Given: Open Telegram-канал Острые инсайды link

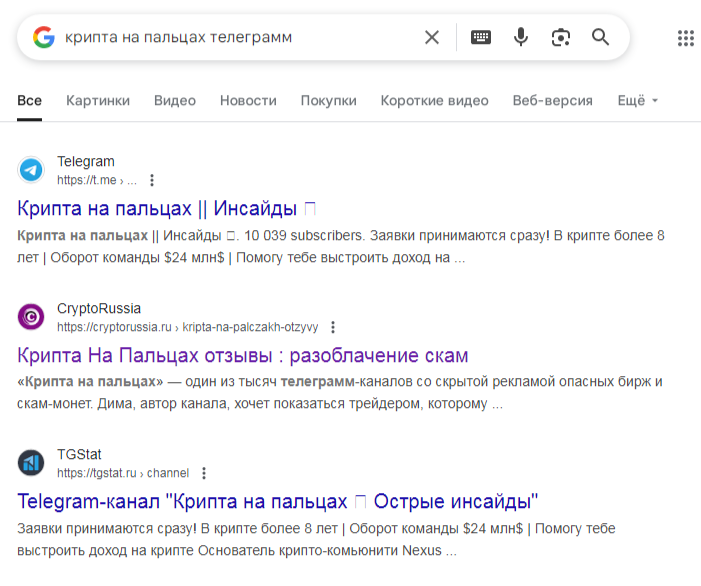Looking at the screenshot, I should click(x=278, y=502).
